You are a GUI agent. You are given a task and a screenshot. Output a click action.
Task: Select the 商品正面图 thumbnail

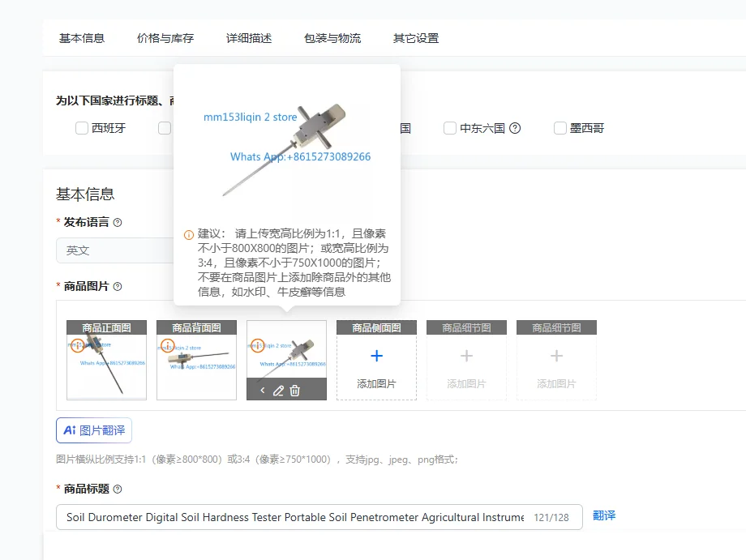tap(106, 360)
